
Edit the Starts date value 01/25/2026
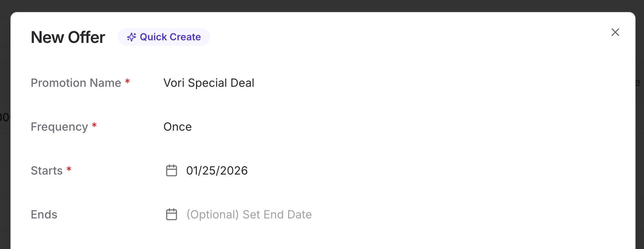pos(217,170)
